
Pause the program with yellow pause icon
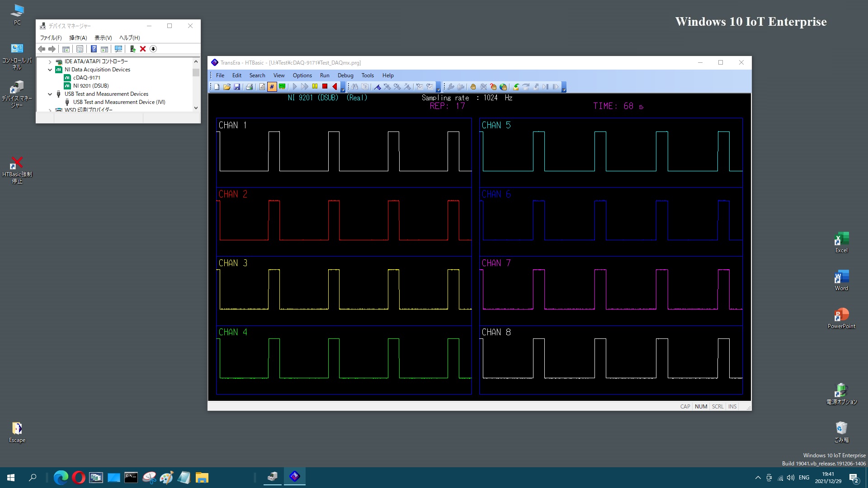pyautogui.click(x=315, y=87)
